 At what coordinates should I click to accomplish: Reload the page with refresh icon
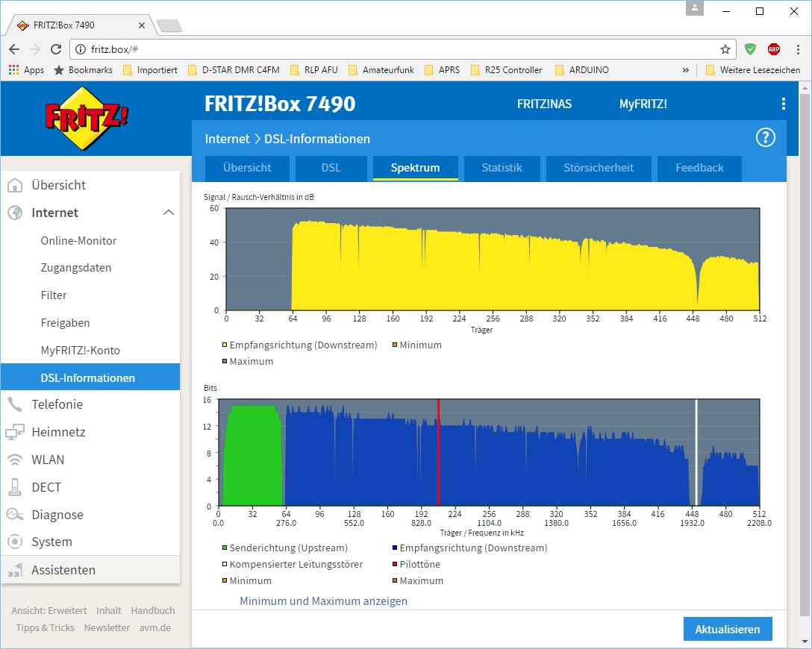pyautogui.click(x=56, y=49)
